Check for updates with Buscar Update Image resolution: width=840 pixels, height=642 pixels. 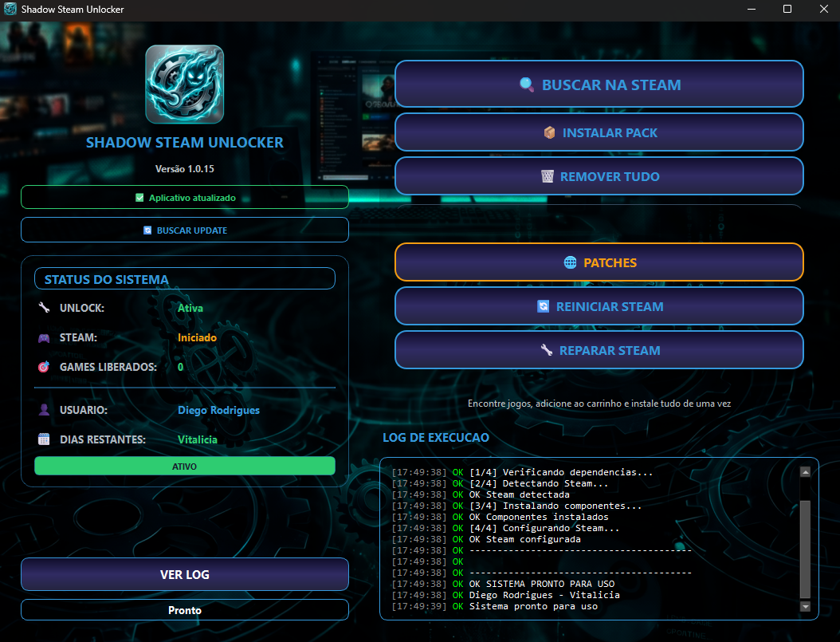click(185, 230)
